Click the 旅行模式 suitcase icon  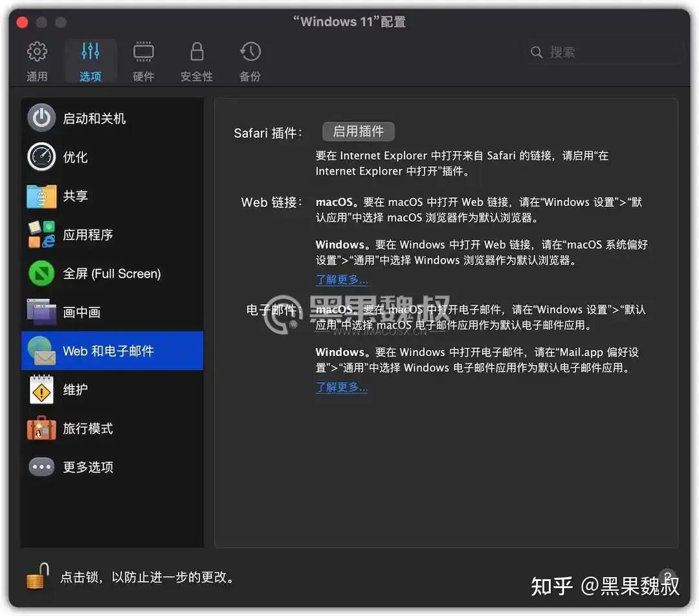tap(41, 428)
